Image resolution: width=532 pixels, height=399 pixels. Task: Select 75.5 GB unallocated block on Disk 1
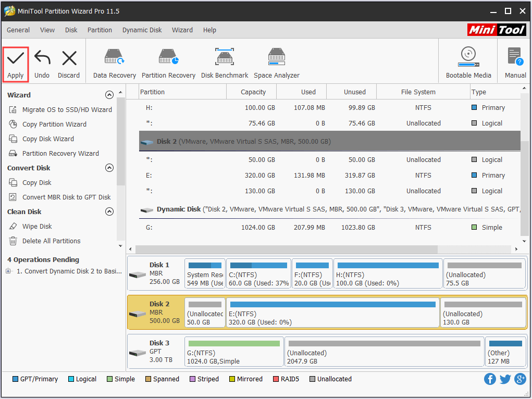pyautogui.click(x=485, y=274)
